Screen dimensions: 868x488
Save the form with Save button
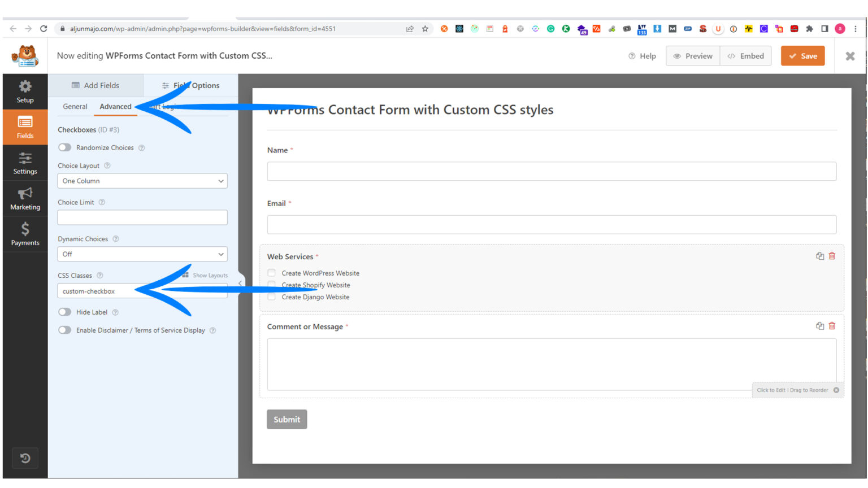(x=802, y=56)
